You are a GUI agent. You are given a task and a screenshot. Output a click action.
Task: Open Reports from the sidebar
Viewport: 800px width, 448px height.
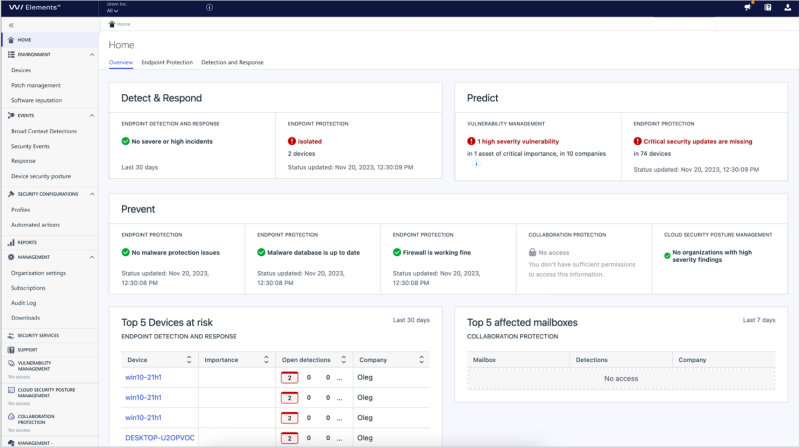pos(27,242)
